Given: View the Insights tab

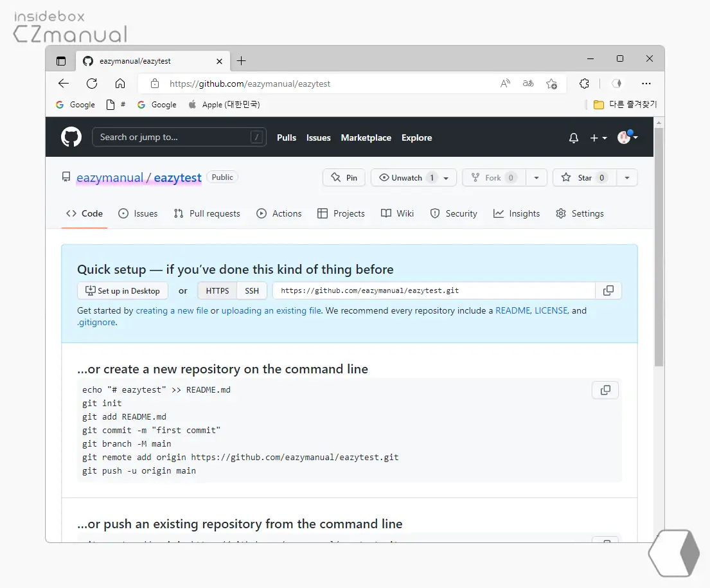Looking at the screenshot, I should click(x=517, y=213).
